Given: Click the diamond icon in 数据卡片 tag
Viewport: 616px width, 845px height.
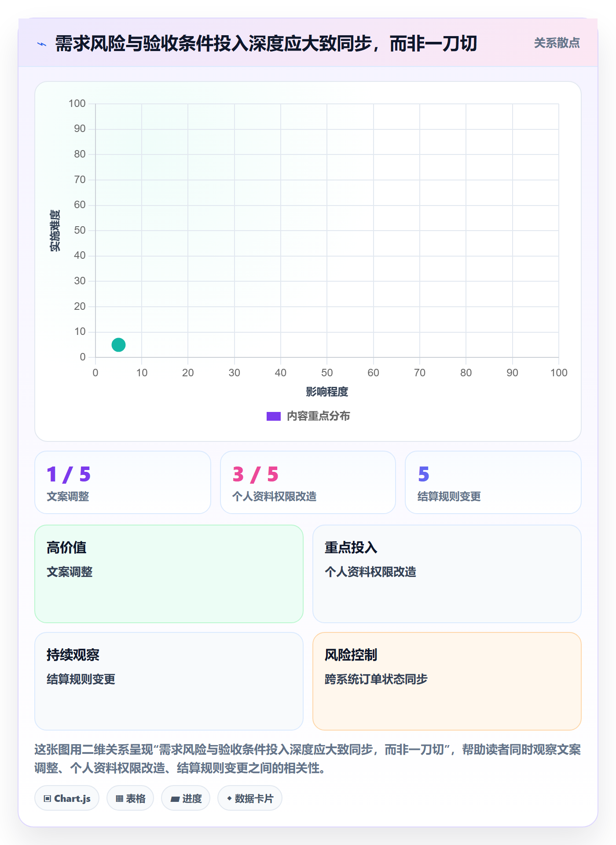Looking at the screenshot, I should (229, 798).
